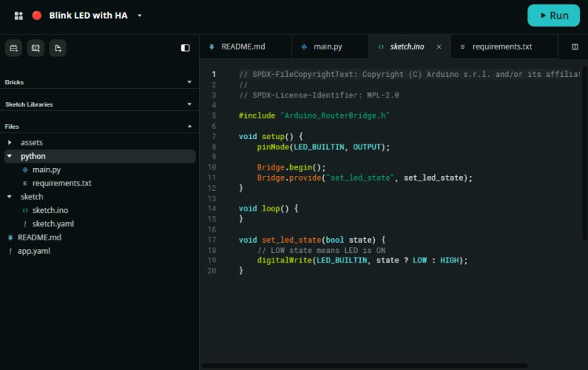Screen dimensions: 588x370
Task: Open the Blink LED with HA dropdown arrow
Action: click(x=139, y=16)
